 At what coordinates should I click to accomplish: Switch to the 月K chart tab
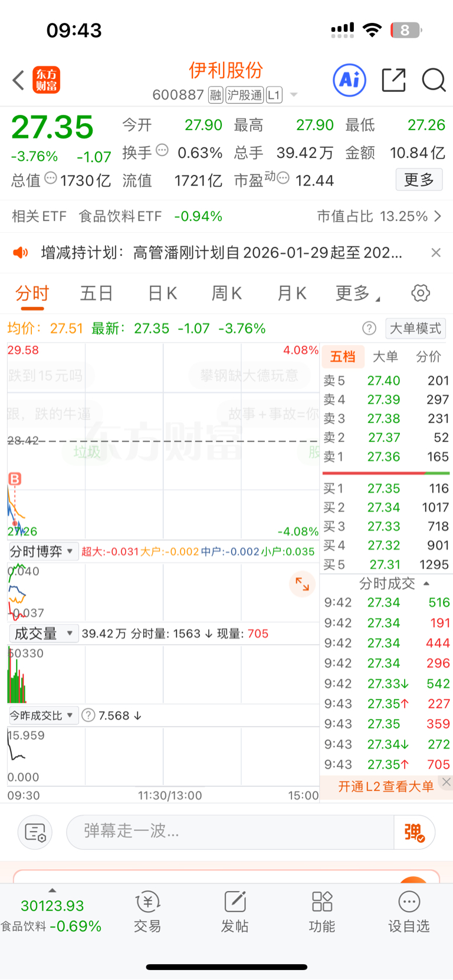click(291, 293)
